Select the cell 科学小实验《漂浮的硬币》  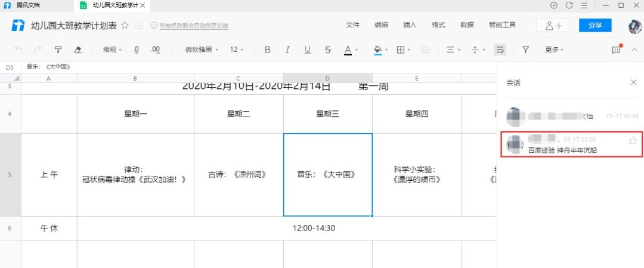(x=417, y=175)
